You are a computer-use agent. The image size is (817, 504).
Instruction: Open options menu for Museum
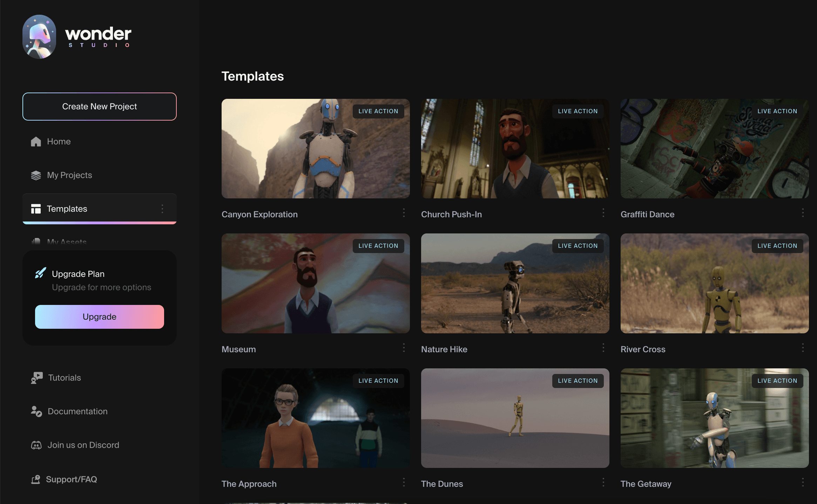pos(404,348)
